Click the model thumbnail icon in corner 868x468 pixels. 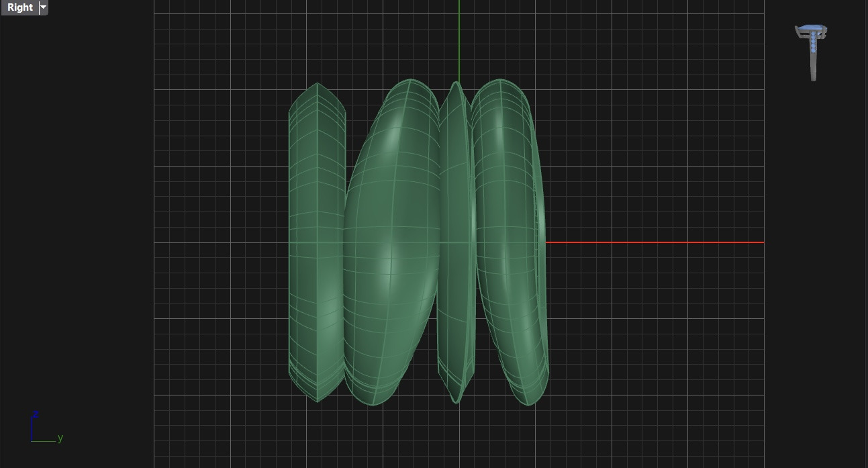812,52
